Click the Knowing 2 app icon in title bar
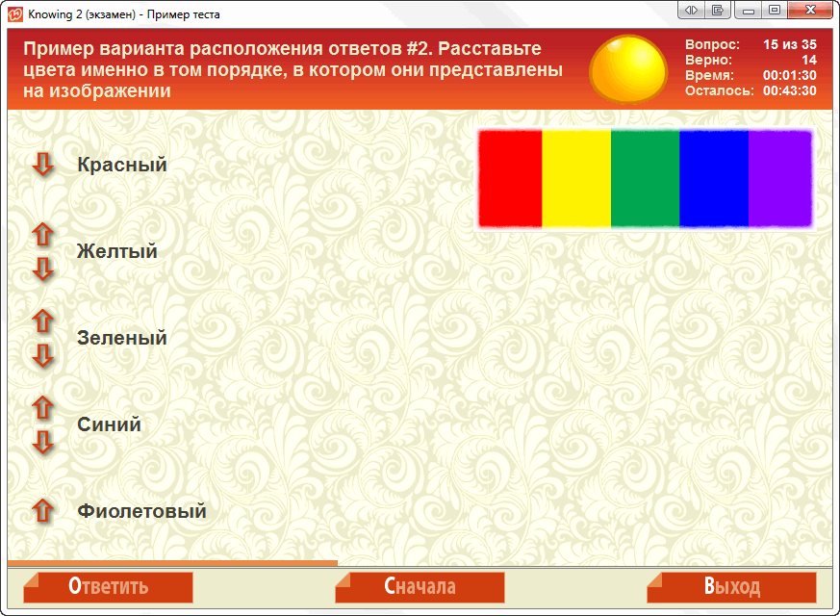 [x=15, y=13]
